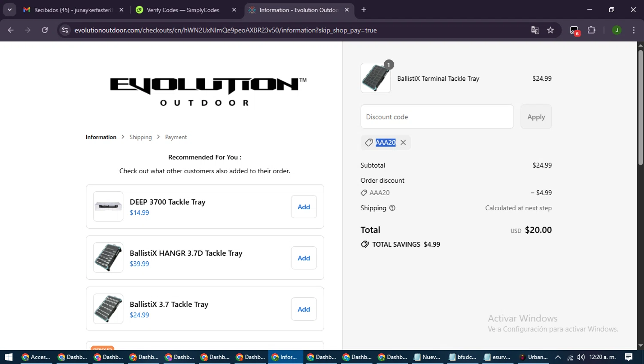Focus the Discount code field
This screenshot has width=644, height=364.
click(x=437, y=116)
